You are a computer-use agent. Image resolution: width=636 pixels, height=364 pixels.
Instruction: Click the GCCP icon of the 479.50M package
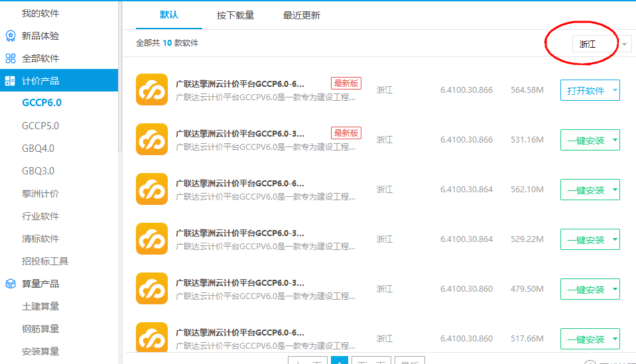coord(152,288)
